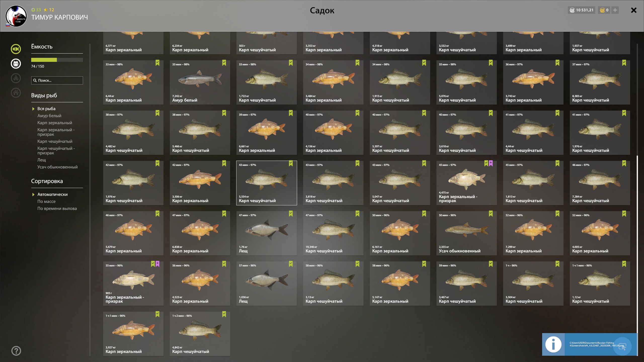Toggle pink star bookmark on 4,475 кг призрак
This screenshot has height=362, width=644.
pyautogui.click(x=491, y=163)
